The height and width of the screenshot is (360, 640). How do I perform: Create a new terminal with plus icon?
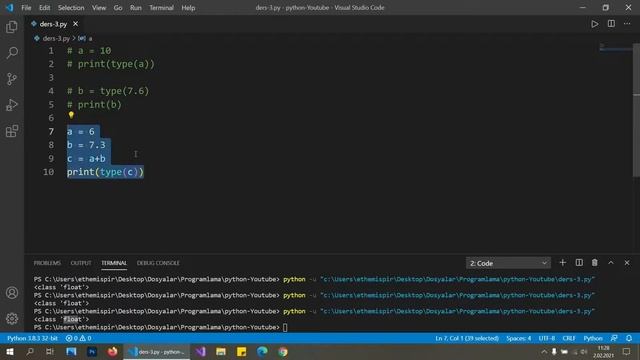[x=562, y=263]
